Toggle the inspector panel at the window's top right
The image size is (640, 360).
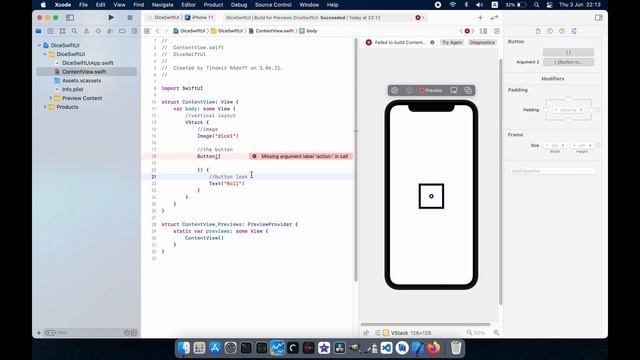click(x=598, y=18)
